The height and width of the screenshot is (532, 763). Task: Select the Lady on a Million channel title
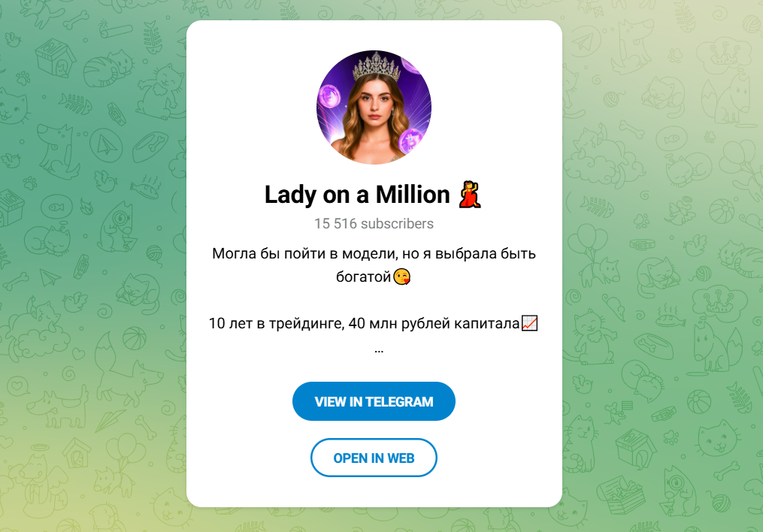[357, 195]
